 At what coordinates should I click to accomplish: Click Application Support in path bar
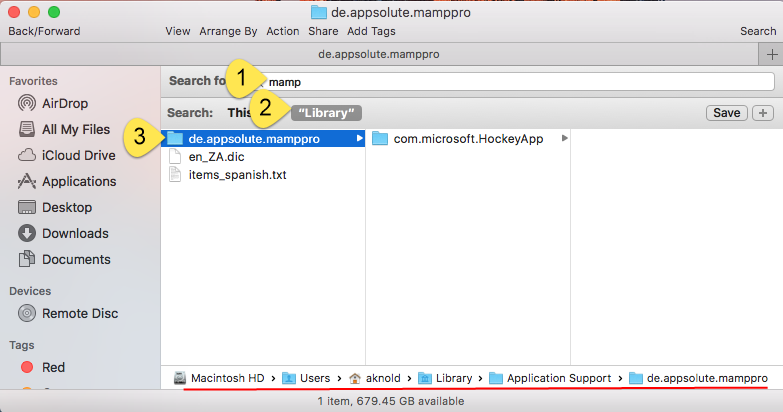(x=550, y=378)
